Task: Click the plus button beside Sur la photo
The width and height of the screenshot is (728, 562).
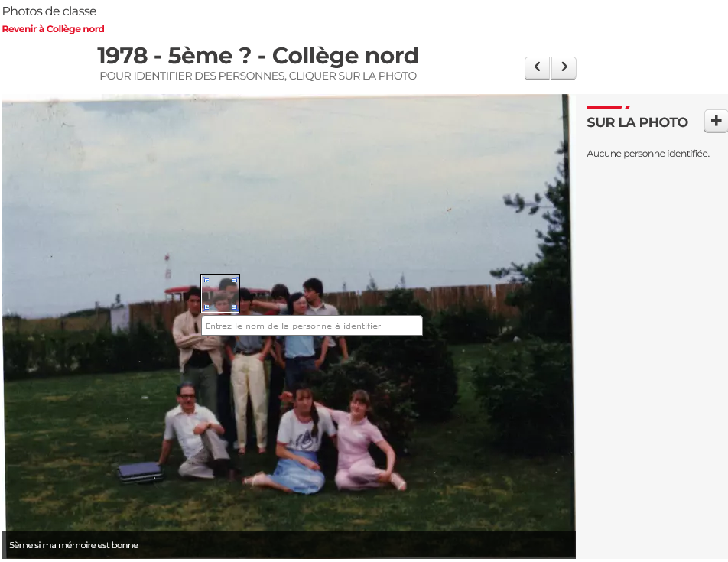Action: 716,121
